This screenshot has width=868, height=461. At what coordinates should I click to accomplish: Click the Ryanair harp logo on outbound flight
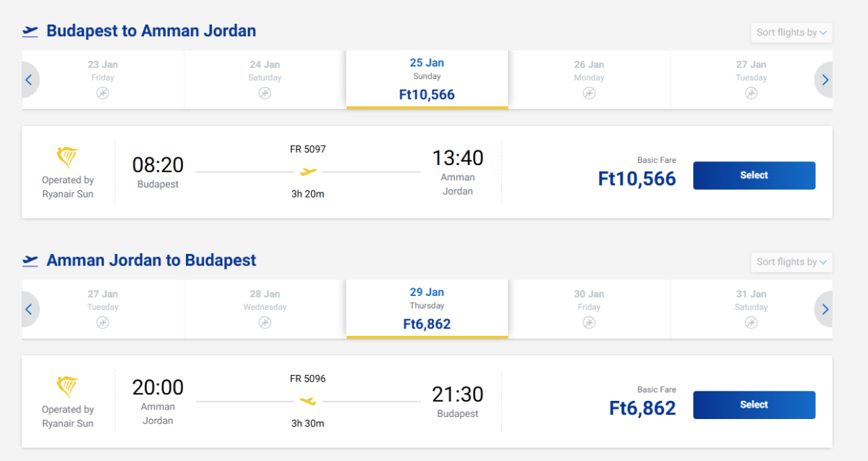pos(67,158)
